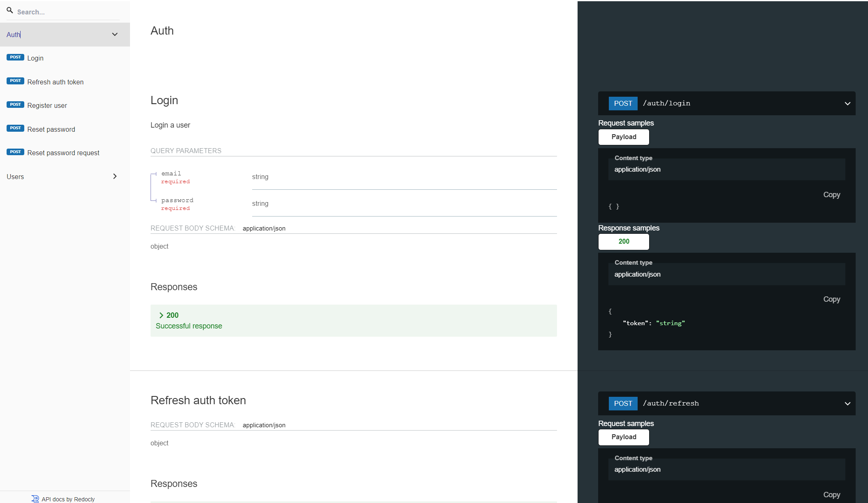
Task: Focus the Search input field
Action: 66,12
